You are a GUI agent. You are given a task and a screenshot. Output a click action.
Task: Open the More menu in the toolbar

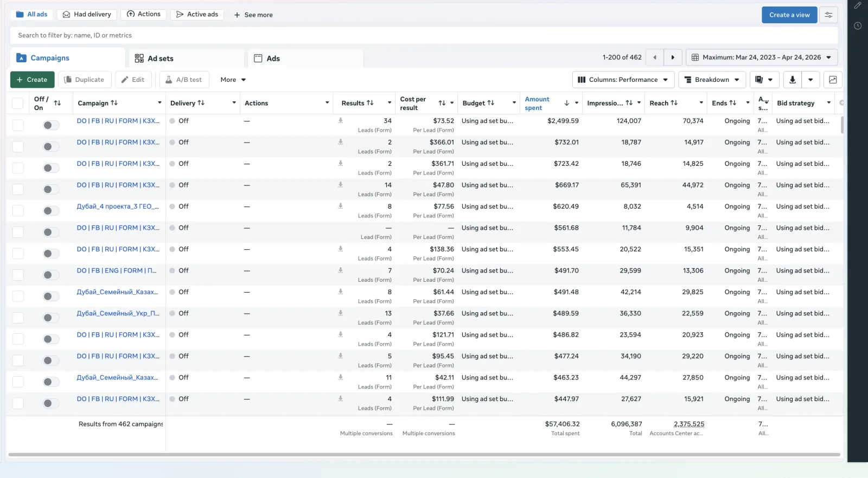click(x=233, y=80)
